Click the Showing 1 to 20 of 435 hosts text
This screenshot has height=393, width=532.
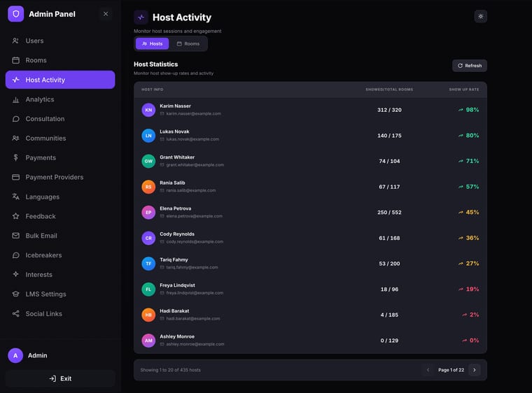tap(170, 370)
